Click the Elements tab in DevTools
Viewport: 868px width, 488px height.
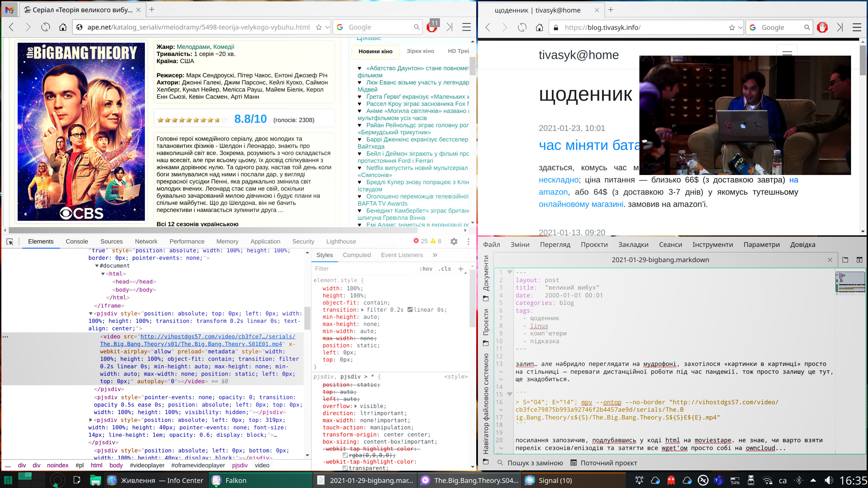41,241
